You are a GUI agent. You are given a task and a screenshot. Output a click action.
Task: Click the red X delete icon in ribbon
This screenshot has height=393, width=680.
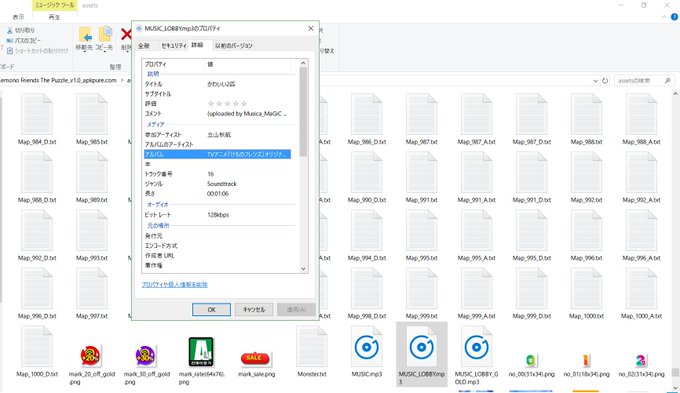pos(127,35)
